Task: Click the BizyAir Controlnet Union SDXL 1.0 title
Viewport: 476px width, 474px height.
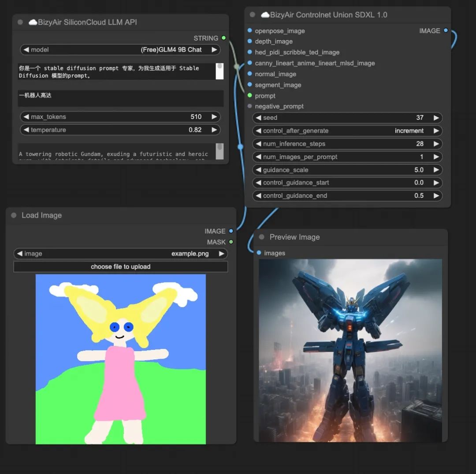Action: click(328, 15)
